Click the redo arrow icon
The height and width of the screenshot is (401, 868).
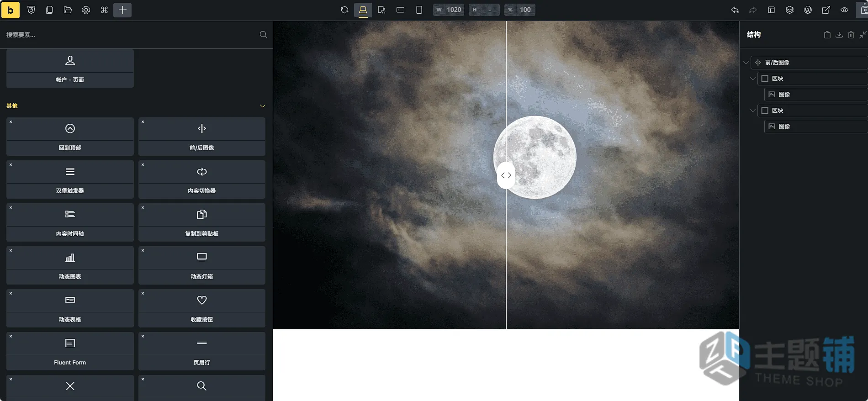point(753,10)
